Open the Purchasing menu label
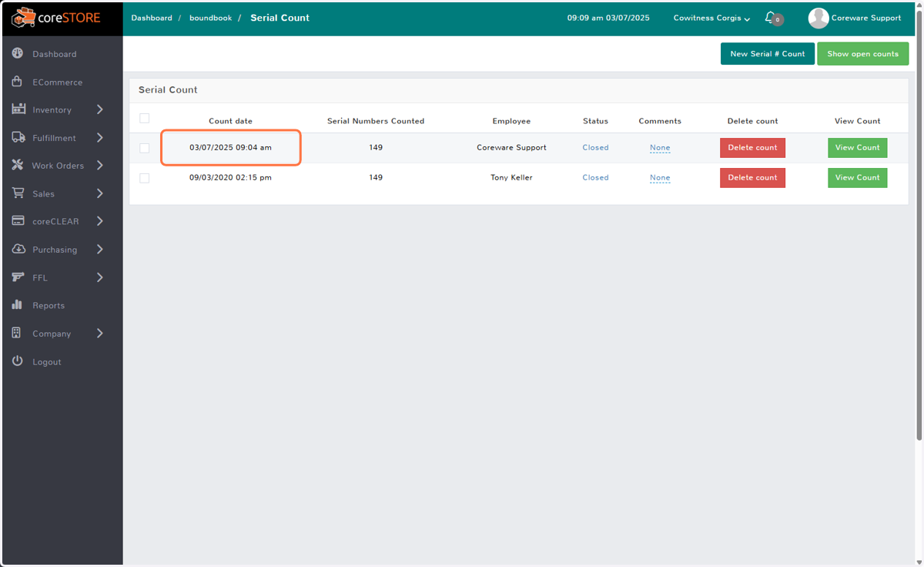Image resolution: width=924 pixels, height=567 pixels. click(55, 250)
